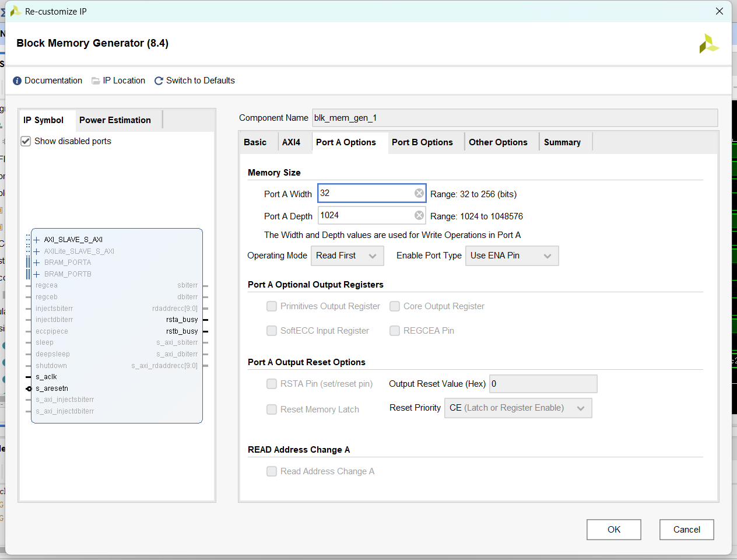737x560 pixels.
Task: Toggle the Primitives Output Register checkbox
Action: pos(272,306)
